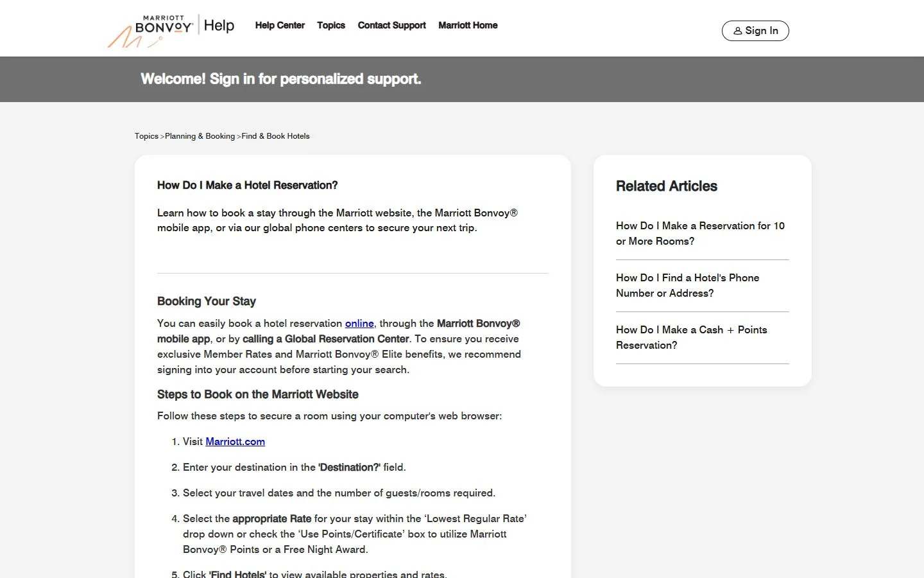This screenshot has width=924, height=578.
Task: Click the Marriott Bonvoy logo
Action: [150, 31]
